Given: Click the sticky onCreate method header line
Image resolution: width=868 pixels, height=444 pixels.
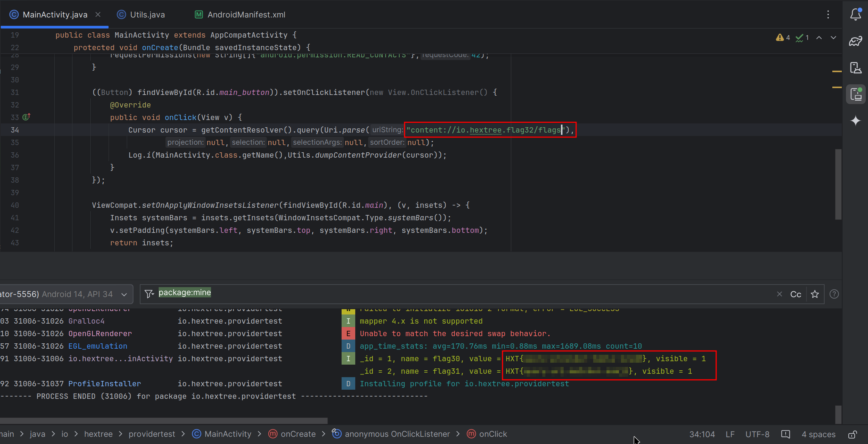Looking at the screenshot, I should point(192,47).
